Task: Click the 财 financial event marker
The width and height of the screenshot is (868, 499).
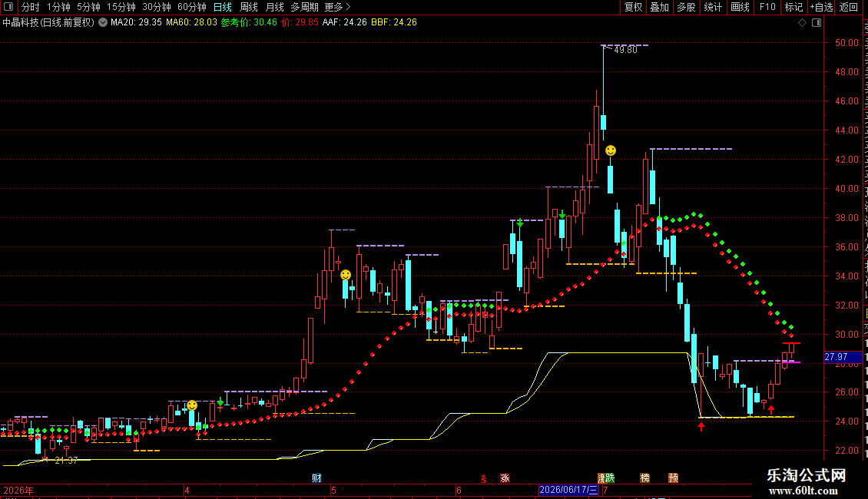Action: click(x=316, y=478)
